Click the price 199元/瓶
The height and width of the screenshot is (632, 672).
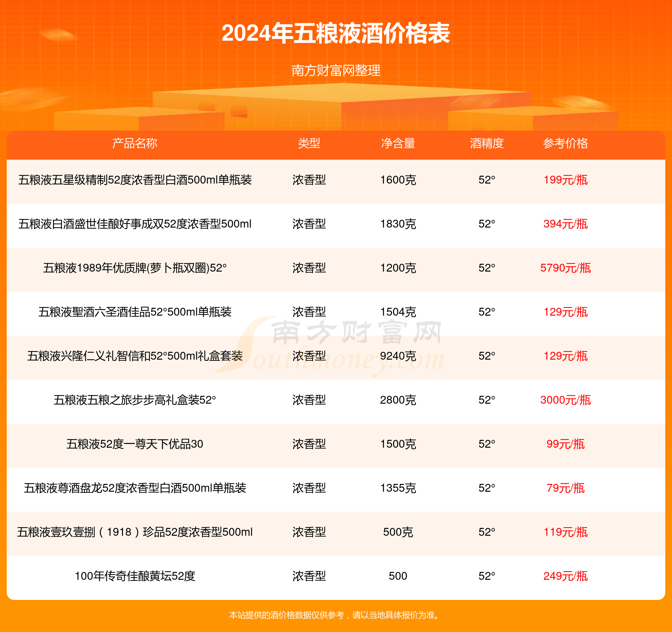(x=566, y=180)
